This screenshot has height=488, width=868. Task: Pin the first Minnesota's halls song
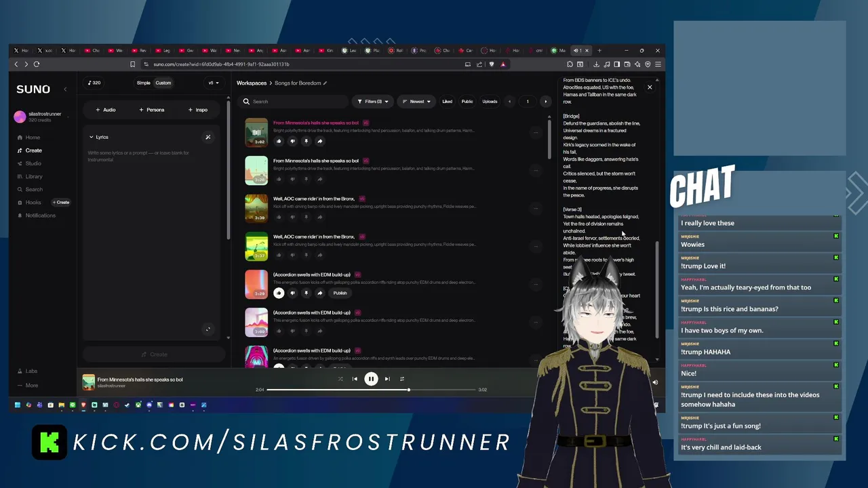(306, 141)
